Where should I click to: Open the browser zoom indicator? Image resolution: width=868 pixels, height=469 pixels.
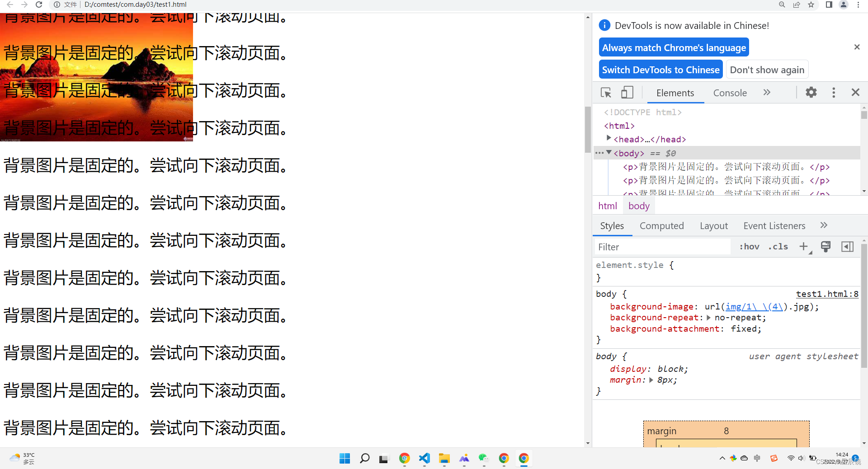tap(782, 5)
